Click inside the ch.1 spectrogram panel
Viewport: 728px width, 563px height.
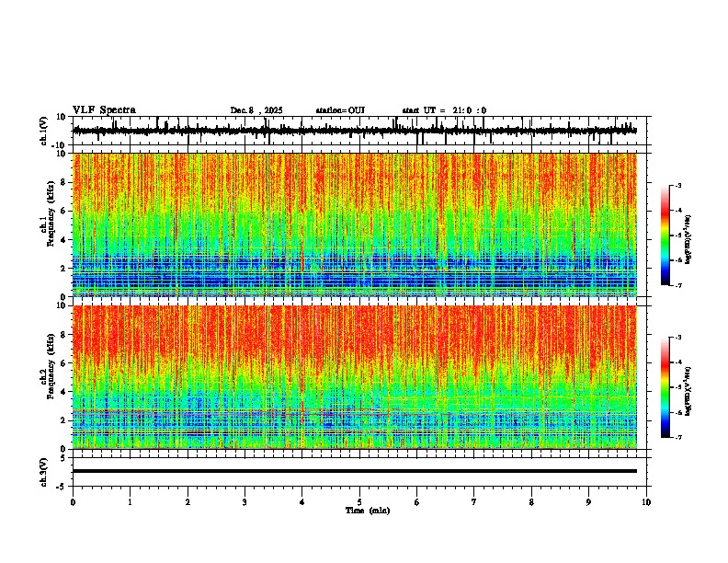click(355, 224)
